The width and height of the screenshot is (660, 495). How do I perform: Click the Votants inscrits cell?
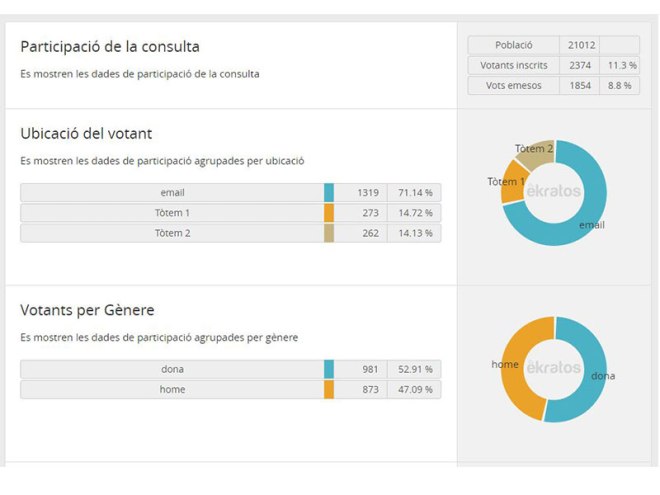point(514,65)
